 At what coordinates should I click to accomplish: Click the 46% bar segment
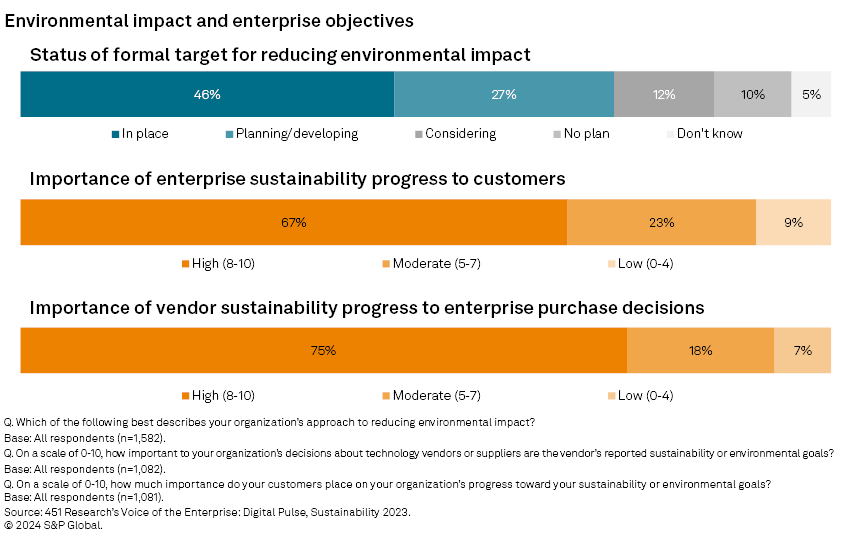207,95
